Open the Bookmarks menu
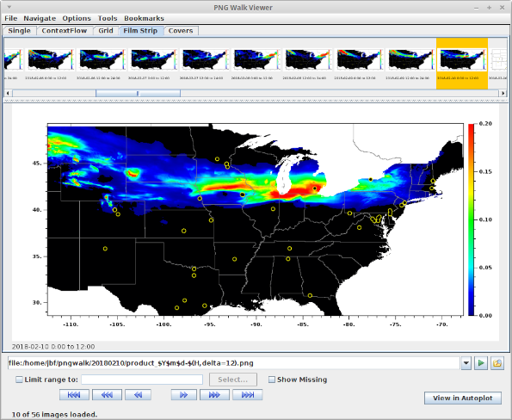512x420 pixels. point(144,18)
